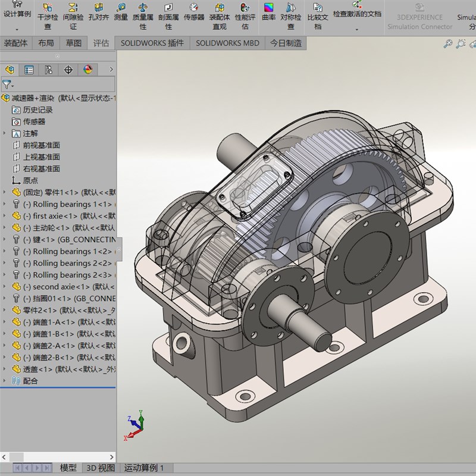Select 前视基准面 in the feature tree
Viewport: 476px width, 476px height.
41,145
